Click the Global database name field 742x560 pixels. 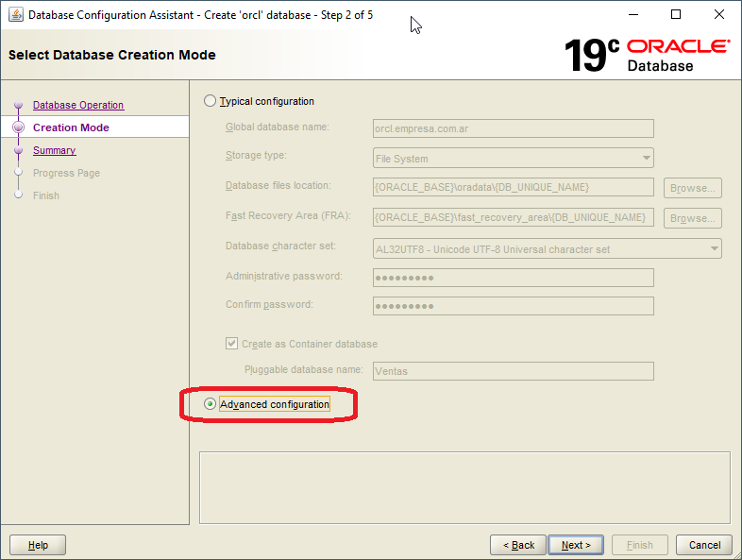pyautogui.click(x=514, y=128)
